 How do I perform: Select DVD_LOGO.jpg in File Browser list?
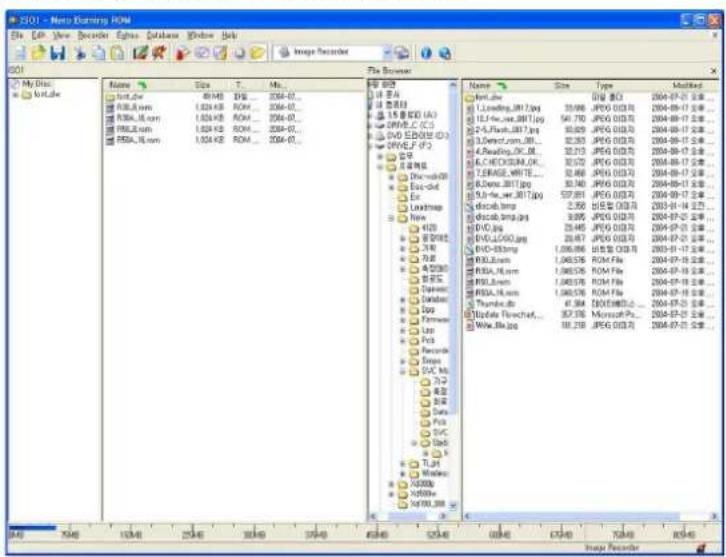click(x=497, y=238)
